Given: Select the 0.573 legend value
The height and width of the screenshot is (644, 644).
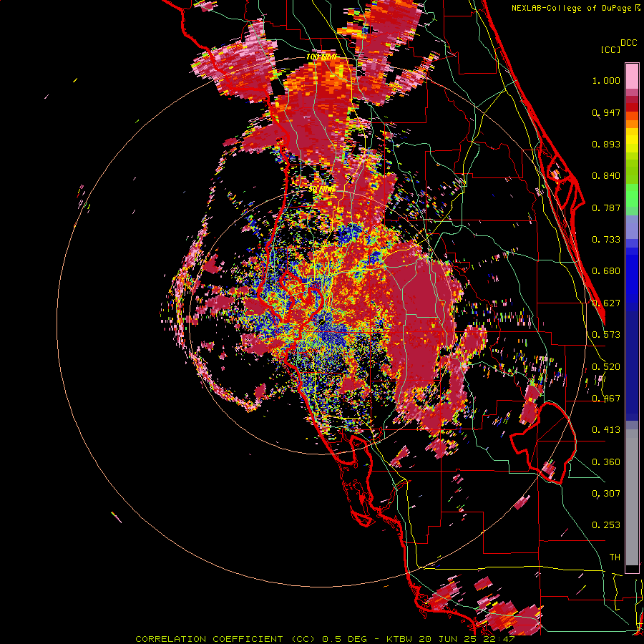Looking at the screenshot, I should [x=606, y=335].
